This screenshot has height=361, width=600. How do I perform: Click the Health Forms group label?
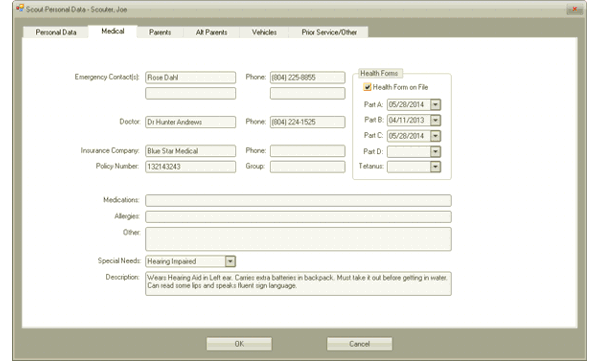pos(379,73)
